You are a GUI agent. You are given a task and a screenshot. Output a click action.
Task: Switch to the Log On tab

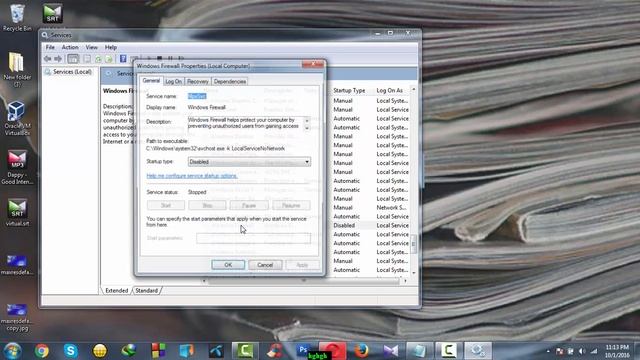click(173, 81)
